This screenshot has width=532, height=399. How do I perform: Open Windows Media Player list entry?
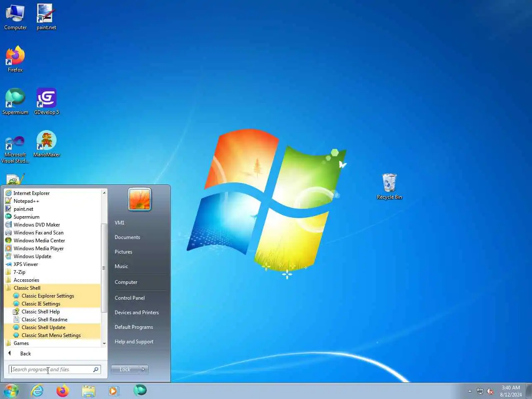(x=52, y=248)
